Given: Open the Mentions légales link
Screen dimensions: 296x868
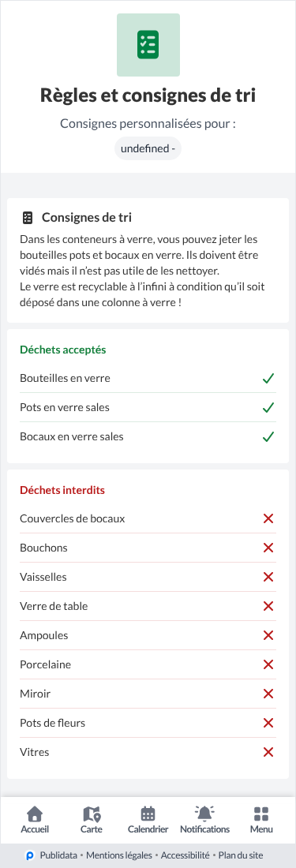Looking at the screenshot, I should [119, 856].
